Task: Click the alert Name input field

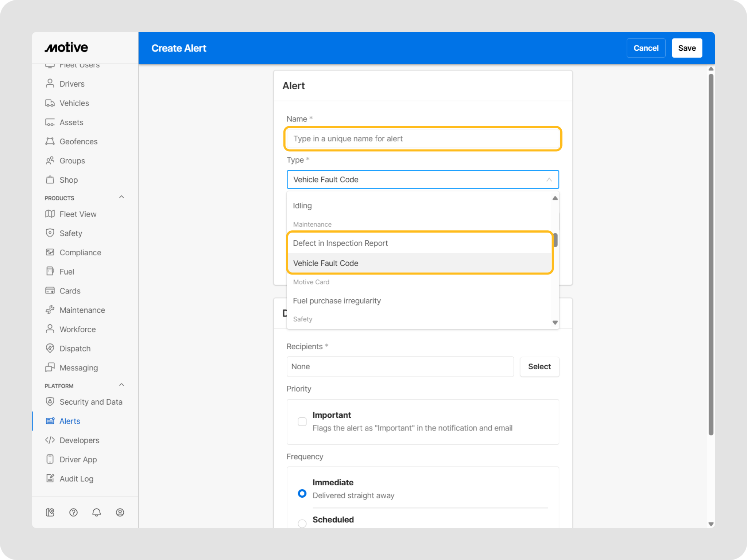Action: click(422, 139)
